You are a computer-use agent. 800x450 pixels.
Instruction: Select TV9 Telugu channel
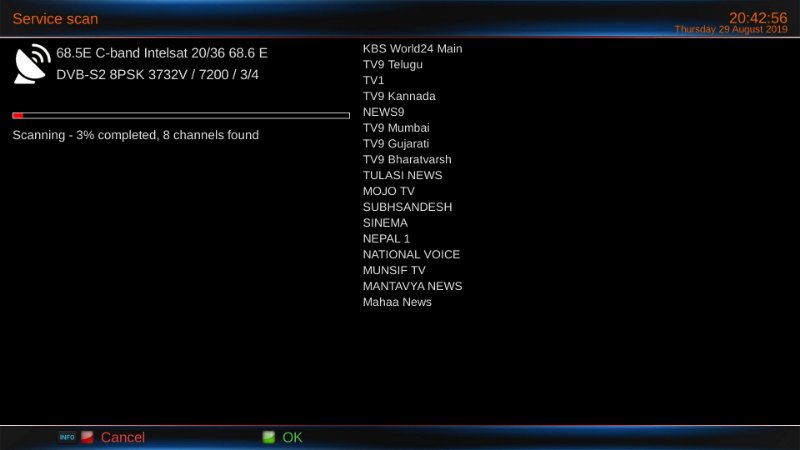[392, 64]
